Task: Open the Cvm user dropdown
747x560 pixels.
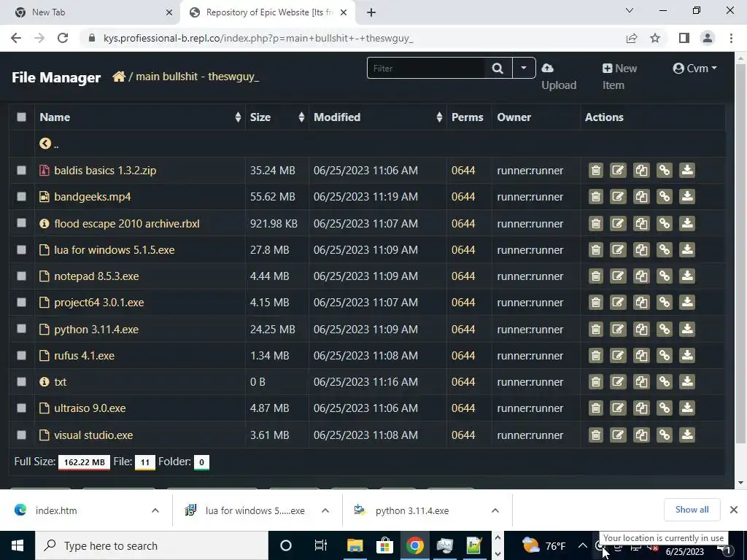Action: pos(694,69)
